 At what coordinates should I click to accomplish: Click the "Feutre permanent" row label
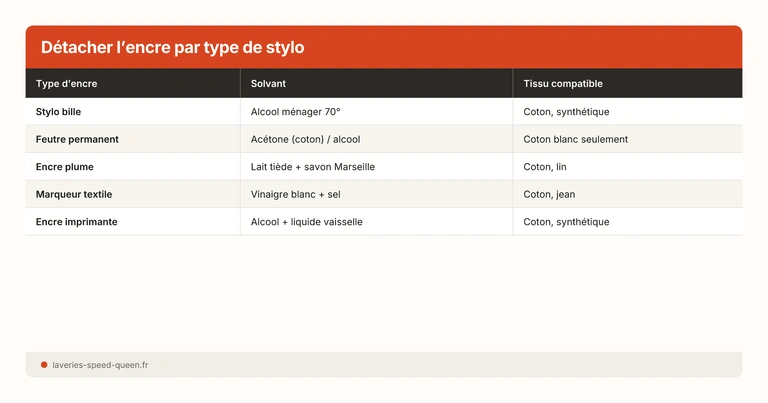77,139
